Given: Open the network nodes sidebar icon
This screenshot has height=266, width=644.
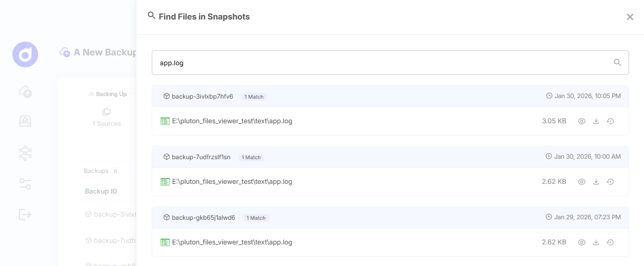Looking at the screenshot, I should coord(25,153).
